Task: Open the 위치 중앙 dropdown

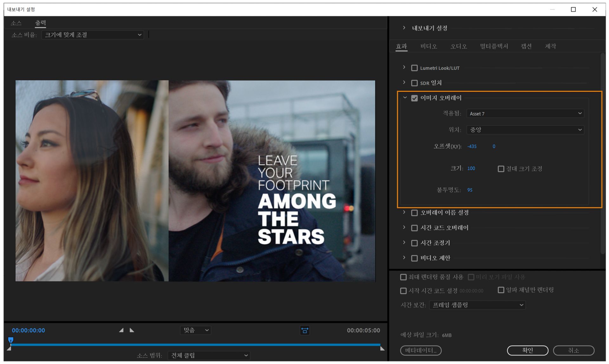Action: [525, 130]
